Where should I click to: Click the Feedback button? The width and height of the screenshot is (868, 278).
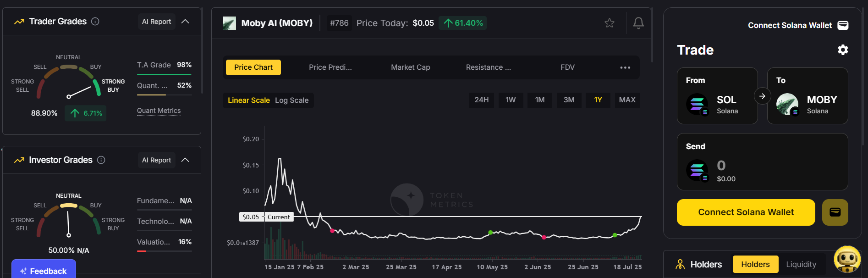[x=44, y=270]
